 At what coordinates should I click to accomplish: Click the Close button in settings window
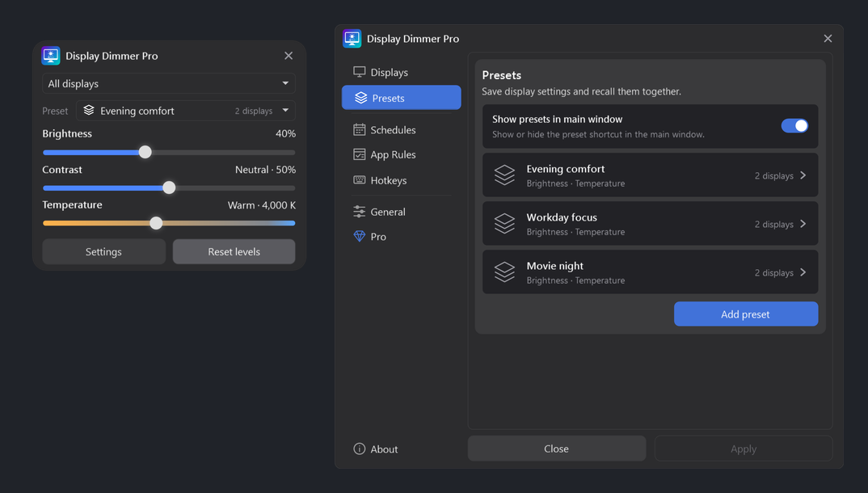(556, 449)
